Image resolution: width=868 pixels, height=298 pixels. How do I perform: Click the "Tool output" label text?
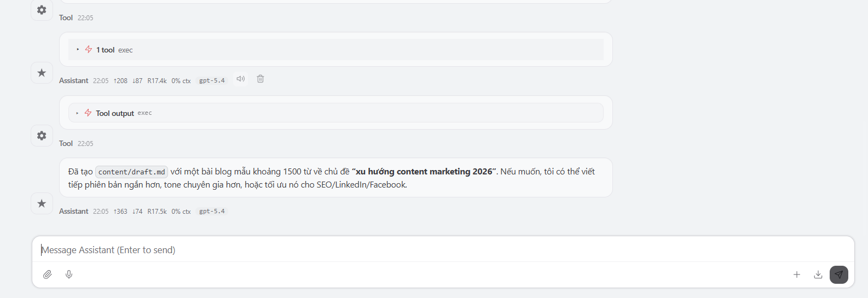(115, 113)
